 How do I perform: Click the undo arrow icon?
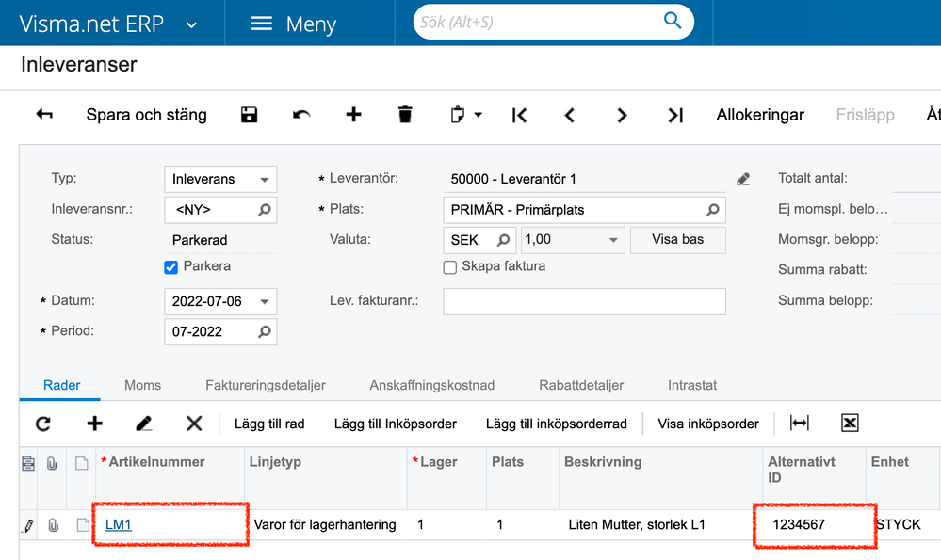pyautogui.click(x=301, y=115)
